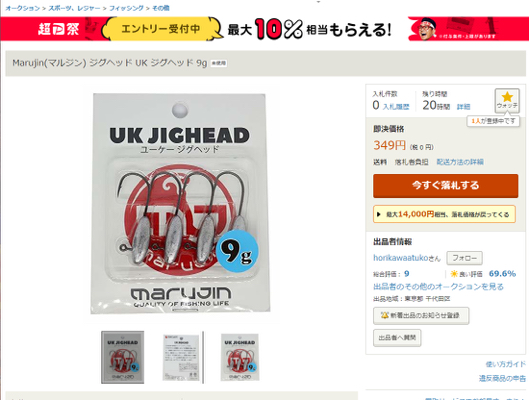Follow the seller with フォロー button
This screenshot has height=400, width=529.
(465, 258)
